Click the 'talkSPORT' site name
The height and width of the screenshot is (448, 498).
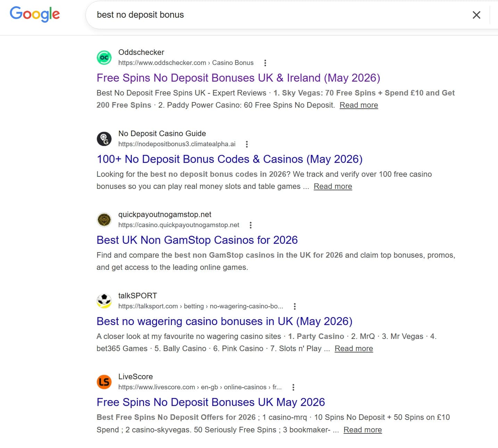pyautogui.click(x=138, y=296)
